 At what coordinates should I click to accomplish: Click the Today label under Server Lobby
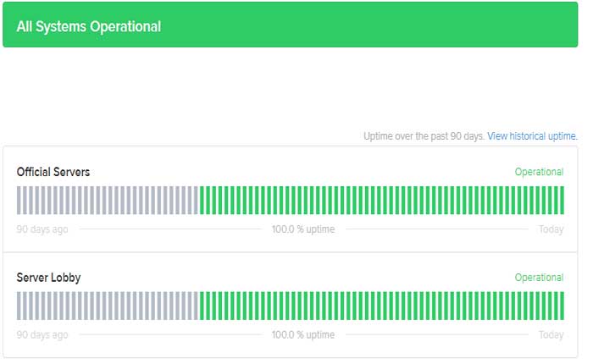(x=551, y=335)
